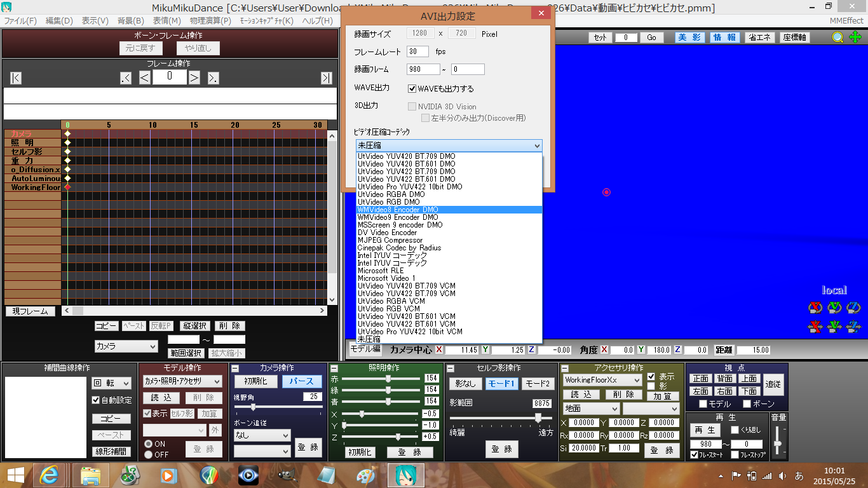
Task: Collapse the ビデオ圧縮コーデック codec dropdown
Action: tap(538, 146)
